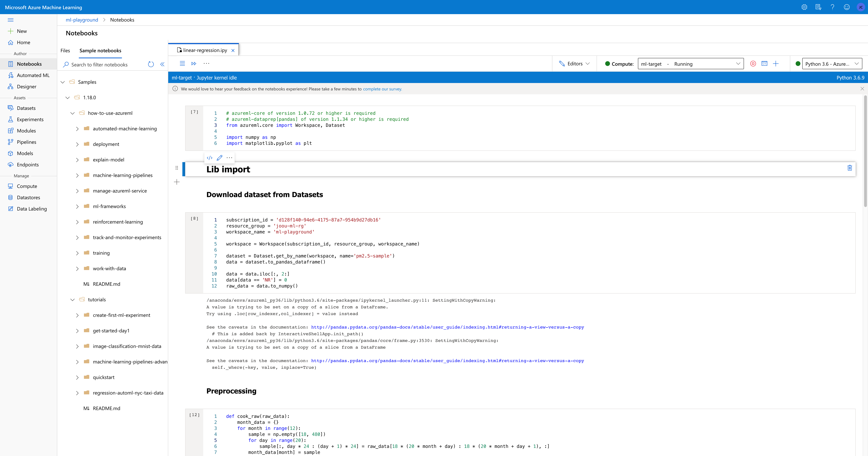This screenshot has width=868, height=456.
Task: Run all cells with the fast-forward icon
Action: (x=194, y=63)
